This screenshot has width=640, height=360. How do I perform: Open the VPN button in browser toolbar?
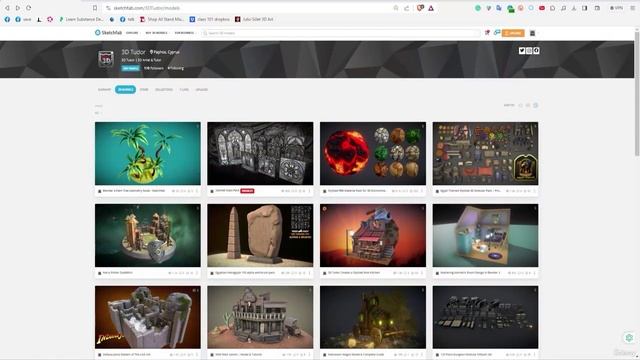(616, 8)
